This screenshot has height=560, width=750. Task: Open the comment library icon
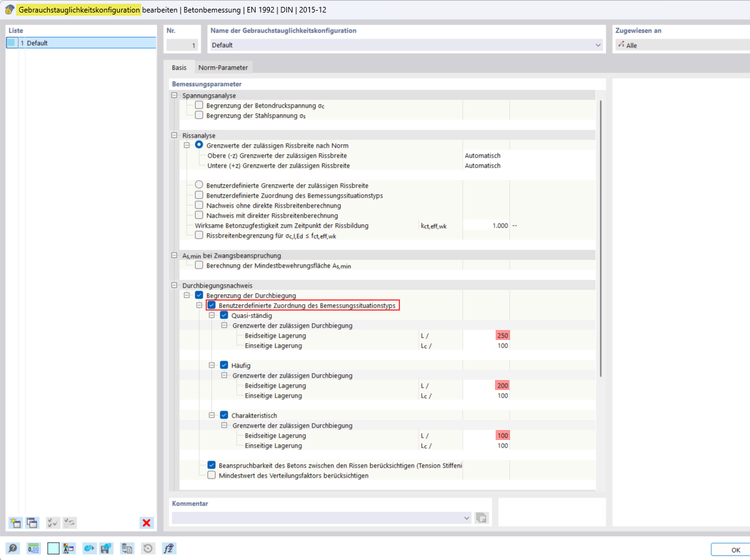[x=481, y=517]
